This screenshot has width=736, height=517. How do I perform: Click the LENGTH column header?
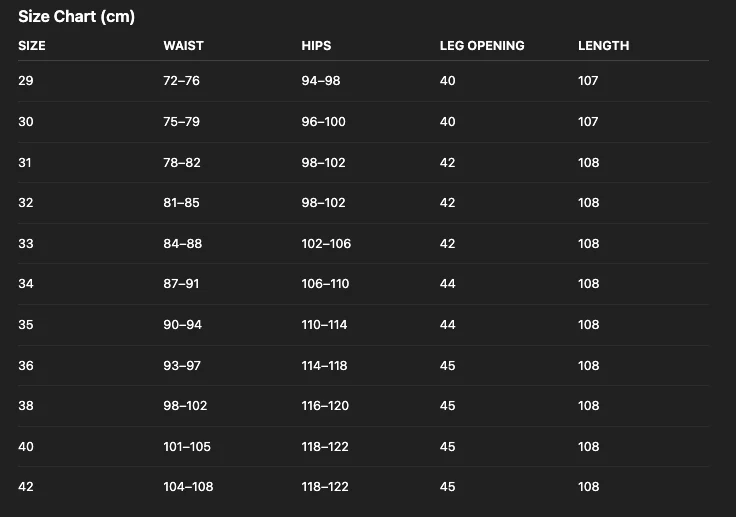pyautogui.click(x=604, y=45)
